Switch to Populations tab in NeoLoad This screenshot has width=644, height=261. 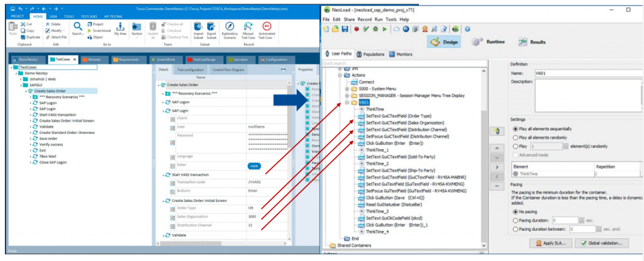click(x=370, y=54)
